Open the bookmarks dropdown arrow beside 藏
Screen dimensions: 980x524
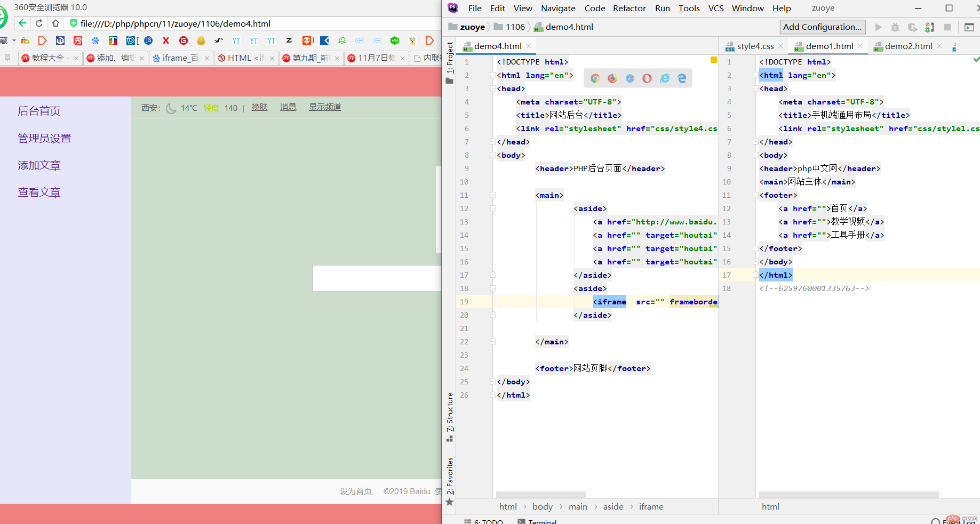coord(14,41)
